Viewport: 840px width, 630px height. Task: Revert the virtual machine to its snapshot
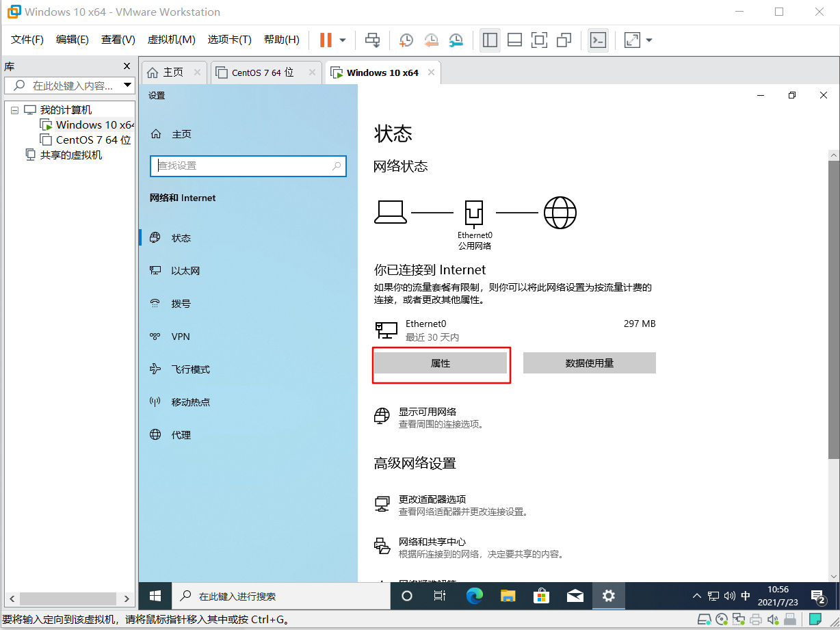click(431, 40)
